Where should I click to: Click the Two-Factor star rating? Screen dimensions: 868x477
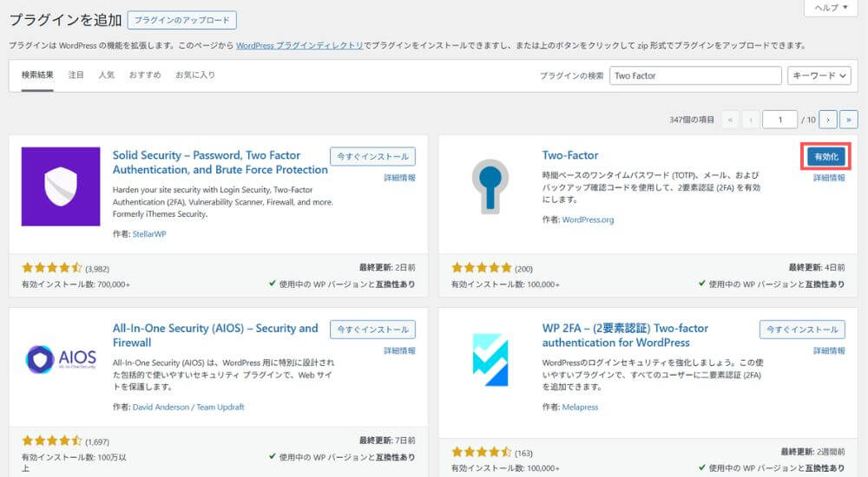[x=482, y=269]
